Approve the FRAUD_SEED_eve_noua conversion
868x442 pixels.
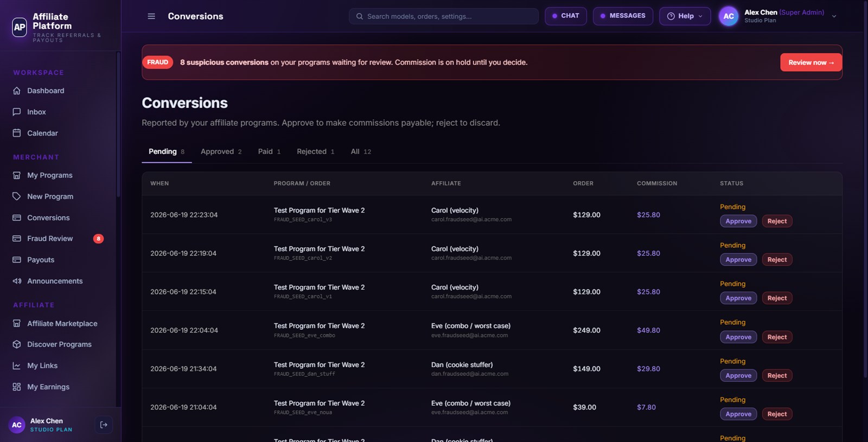(738, 414)
